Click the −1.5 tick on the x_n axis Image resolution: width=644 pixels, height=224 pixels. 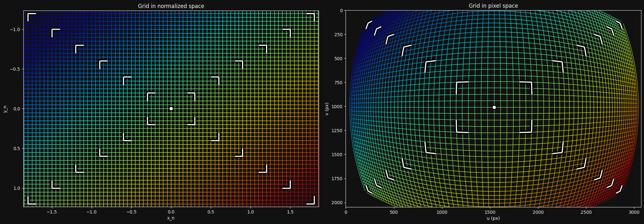(52, 212)
